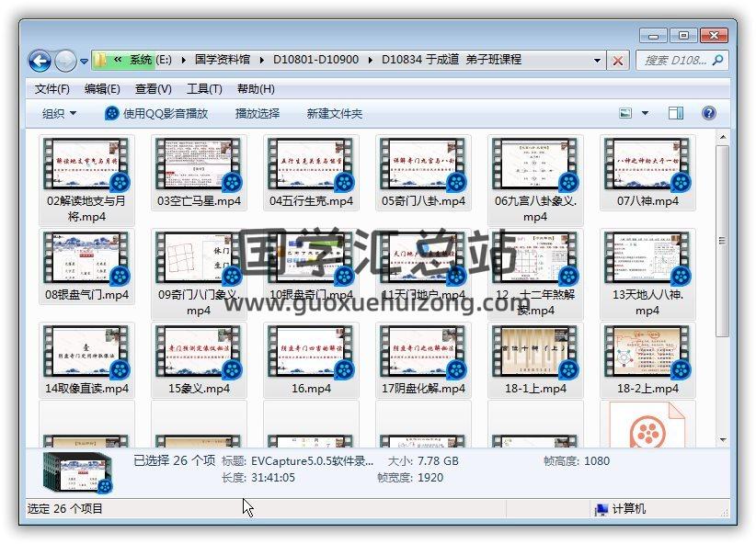Click the scrollbar up arrow
The width and height of the screenshot is (756, 544).
coord(722,137)
